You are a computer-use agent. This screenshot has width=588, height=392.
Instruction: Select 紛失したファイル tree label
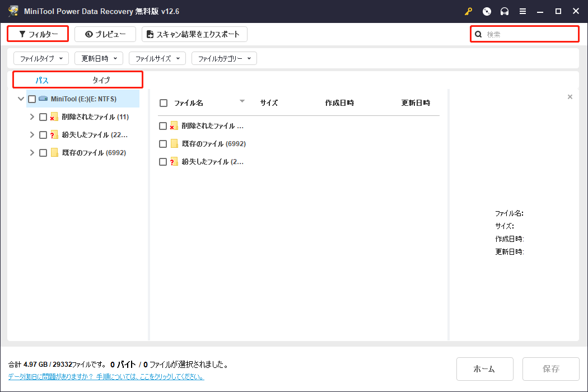(x=95, y=135)
